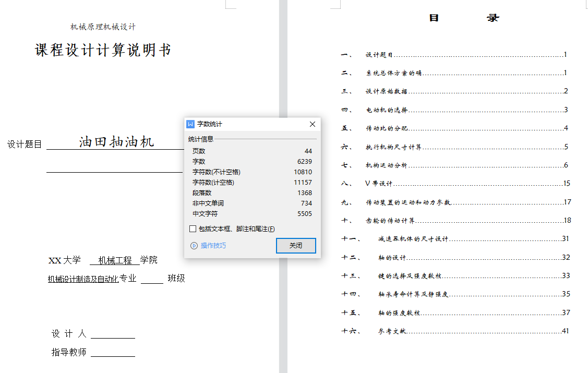Click page number 41 in contents
Image resolution: width=588 pixels, height=373 pixels.
tap(566, 331)
